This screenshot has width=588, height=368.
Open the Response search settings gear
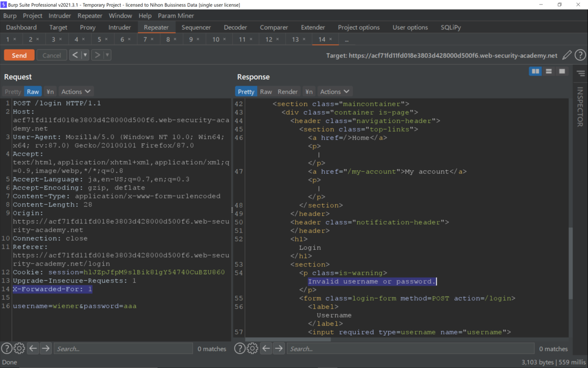252,348
